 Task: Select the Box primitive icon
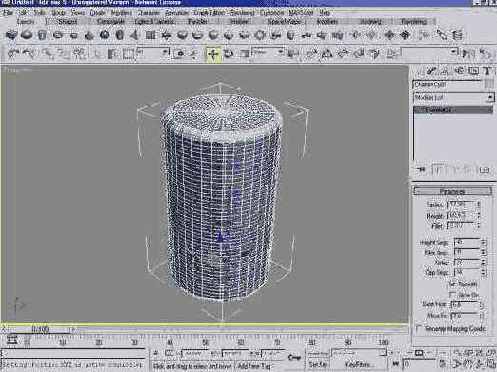tap(11, 35)
